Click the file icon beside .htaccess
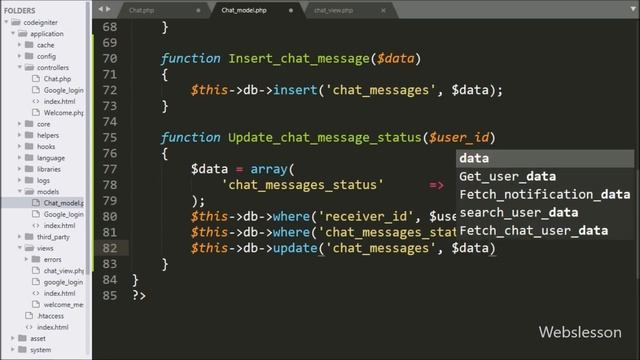The image size is (640, 360). [29, 316]
